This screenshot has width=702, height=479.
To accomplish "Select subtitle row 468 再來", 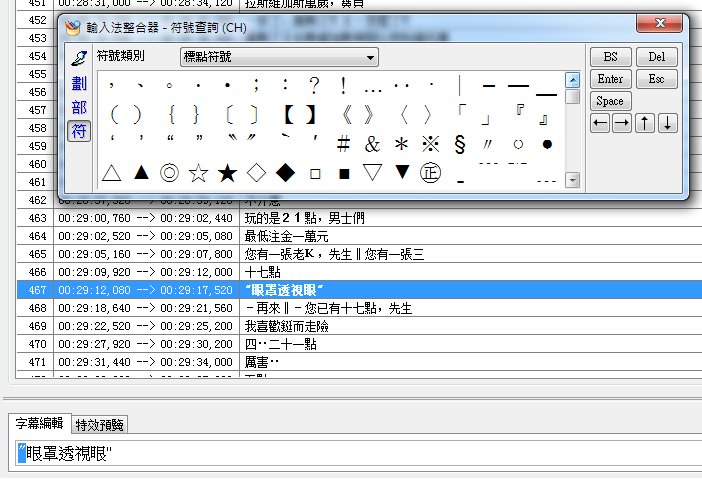I will pos(359,308).
